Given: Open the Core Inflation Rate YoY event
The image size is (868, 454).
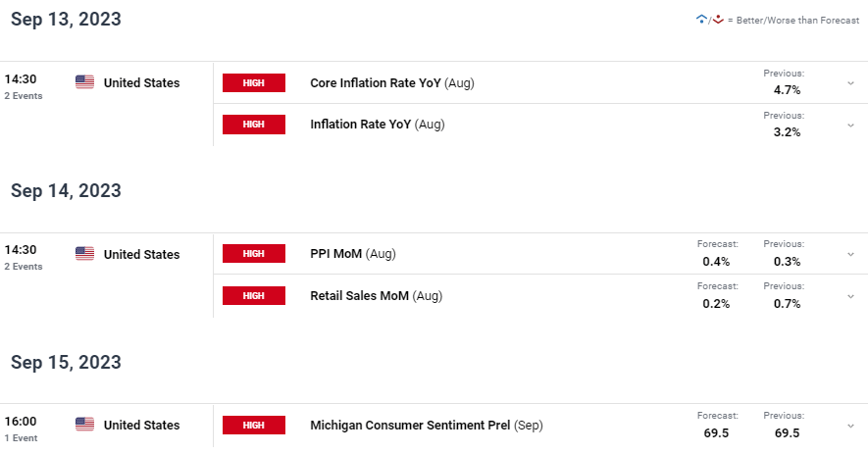Looking at the screenshot, I should [x=376, y=82].
